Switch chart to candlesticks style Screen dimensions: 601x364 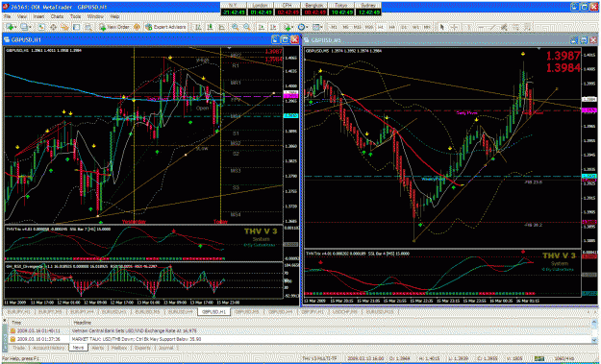click(x=210, y=27)
